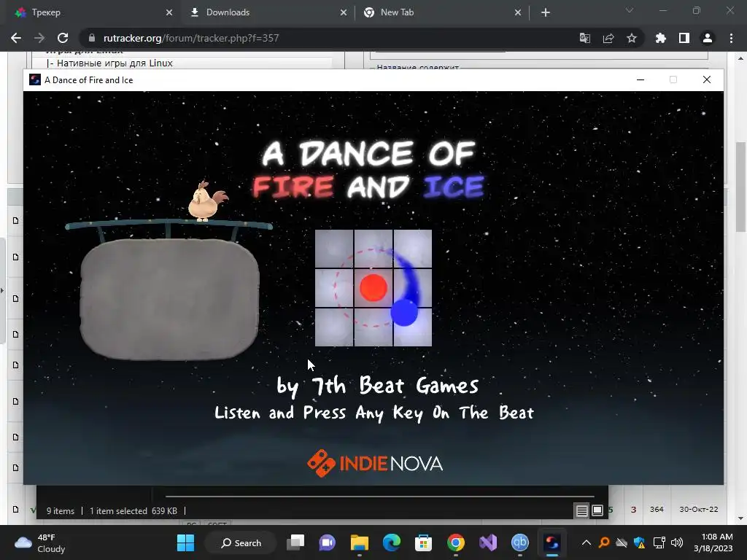Launch Microsoft Edge from taskbar
This screenshot has height=560, width=747.
coord(392,542)
